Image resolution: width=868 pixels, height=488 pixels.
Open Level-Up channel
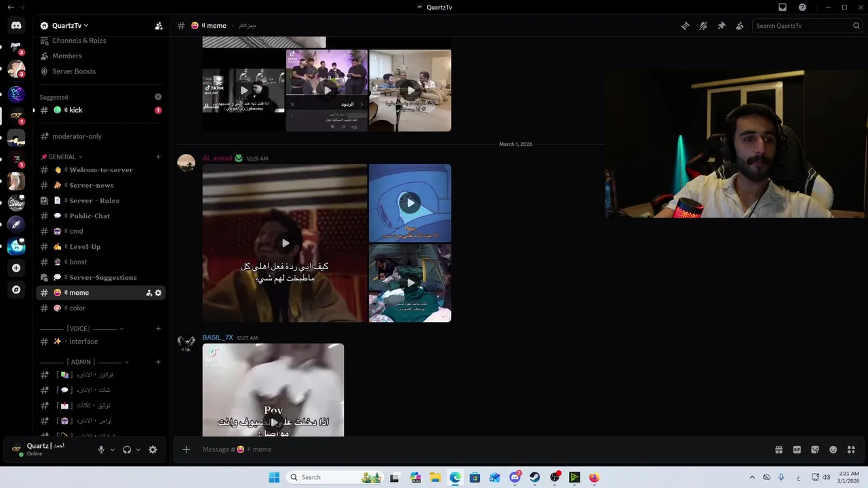tap(100, 247)
